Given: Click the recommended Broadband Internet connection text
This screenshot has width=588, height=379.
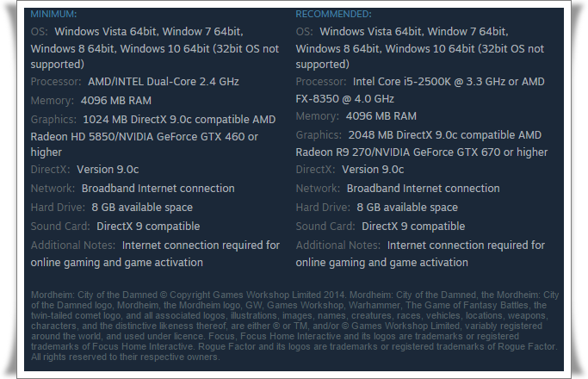Looking at the screenshot, I should tap(423, 189).
